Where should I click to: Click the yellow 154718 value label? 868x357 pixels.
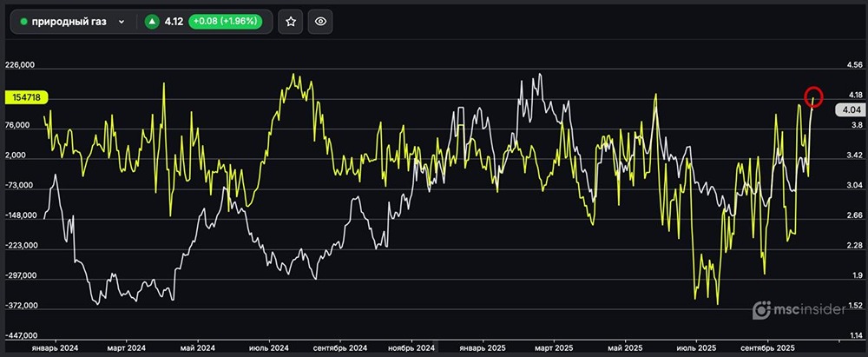(x=26, y=98)
